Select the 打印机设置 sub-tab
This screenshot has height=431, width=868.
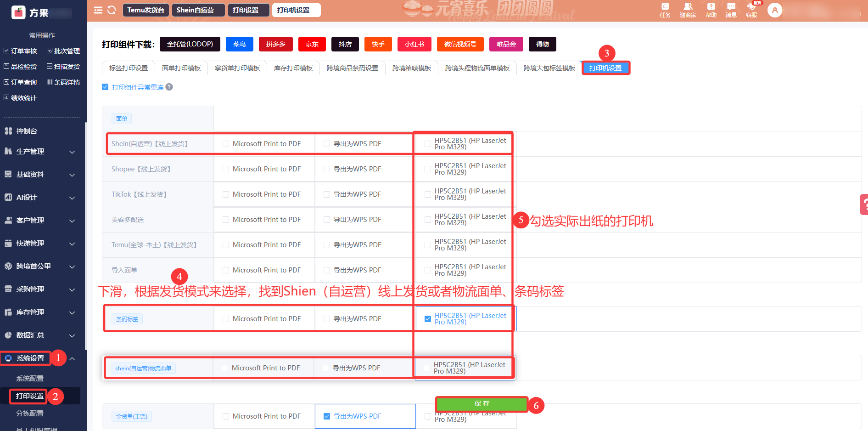pos(605,68)
